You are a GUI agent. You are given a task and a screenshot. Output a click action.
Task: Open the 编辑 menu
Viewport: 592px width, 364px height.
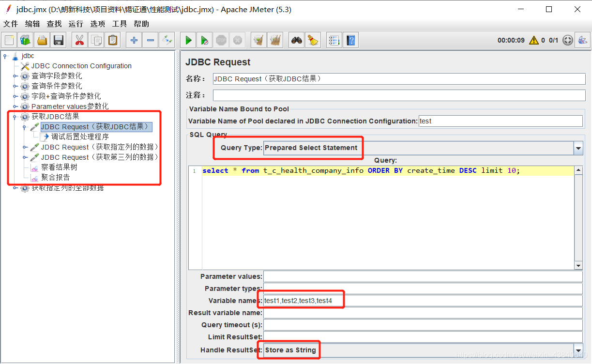coord(32,24)
